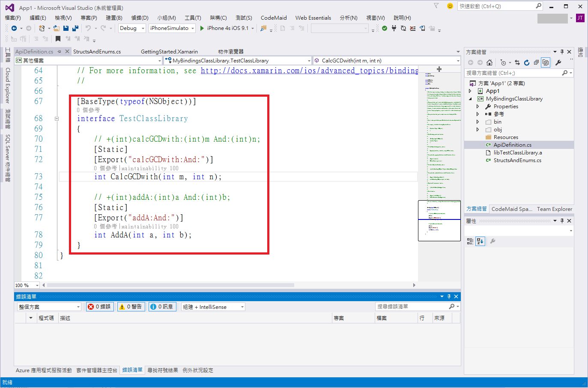The width and height of the screenshot is (588, 388).
Task: Toggle the 0 訊息 messages filter
Action: coord(162,307)
